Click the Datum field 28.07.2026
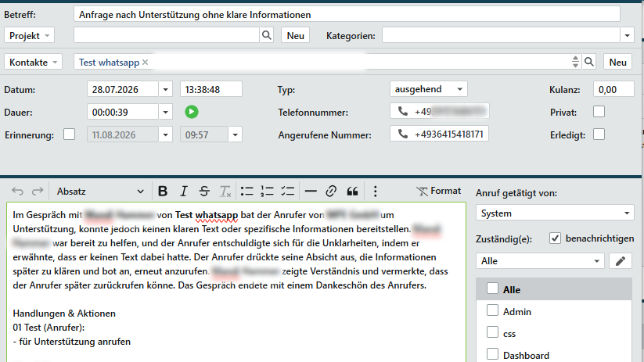The width and height of the screenshot is (644, 362). (123, 89)
